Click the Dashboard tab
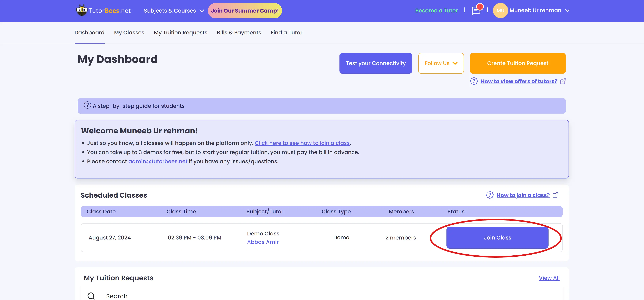Screen dimensions: 644x300 (89, 32)
